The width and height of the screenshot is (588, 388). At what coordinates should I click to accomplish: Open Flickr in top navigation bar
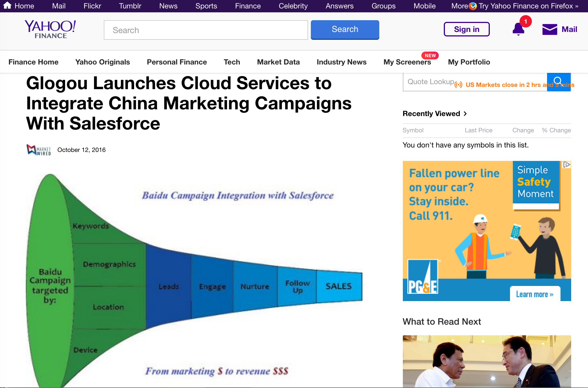(x=92, y=6)
